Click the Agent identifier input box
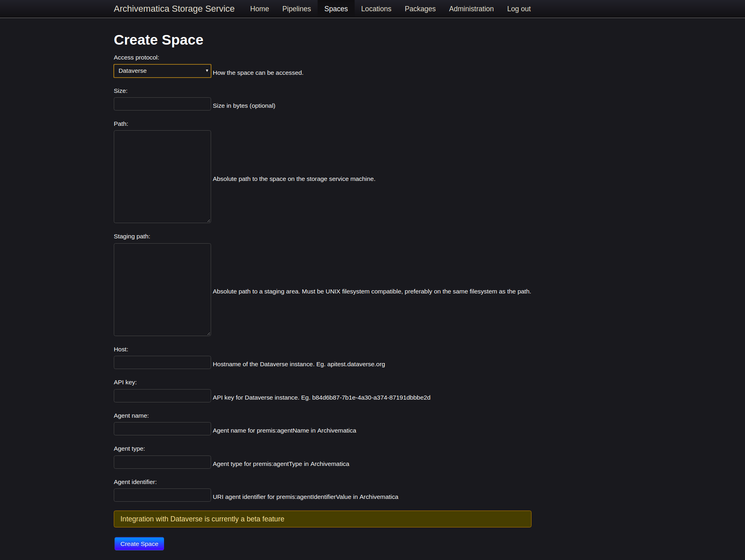This screenshot has width=745, height=560. [x=162, y=495]
